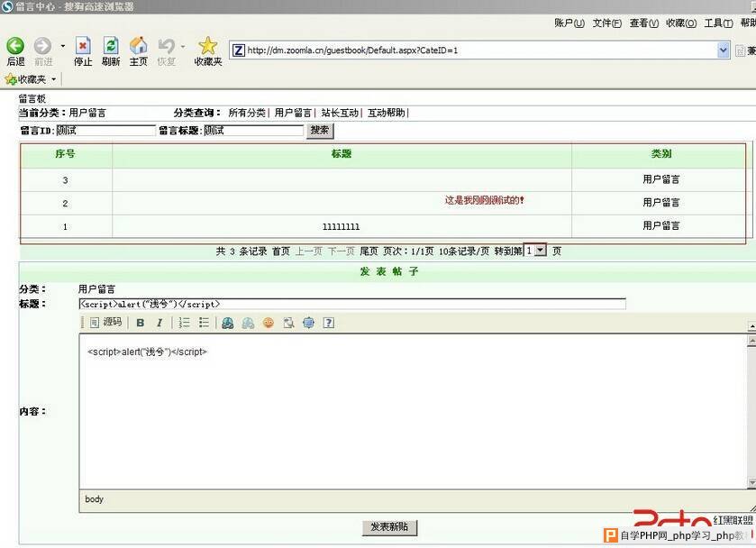Open the 工具(T) menu

click(x=718, y=23)
